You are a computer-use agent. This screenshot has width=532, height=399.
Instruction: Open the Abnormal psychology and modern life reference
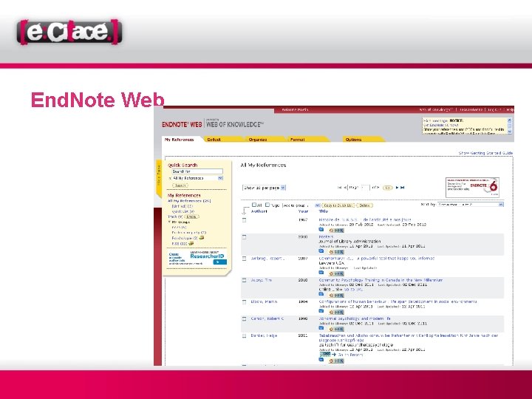[x=355, y=318]
